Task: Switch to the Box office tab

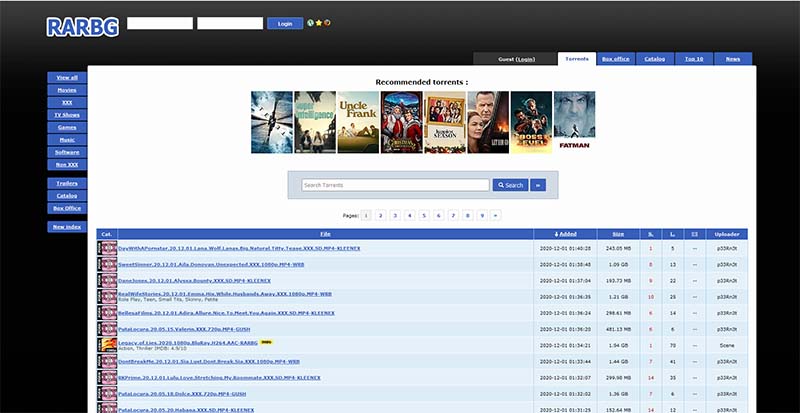Action: coord(616,59)
